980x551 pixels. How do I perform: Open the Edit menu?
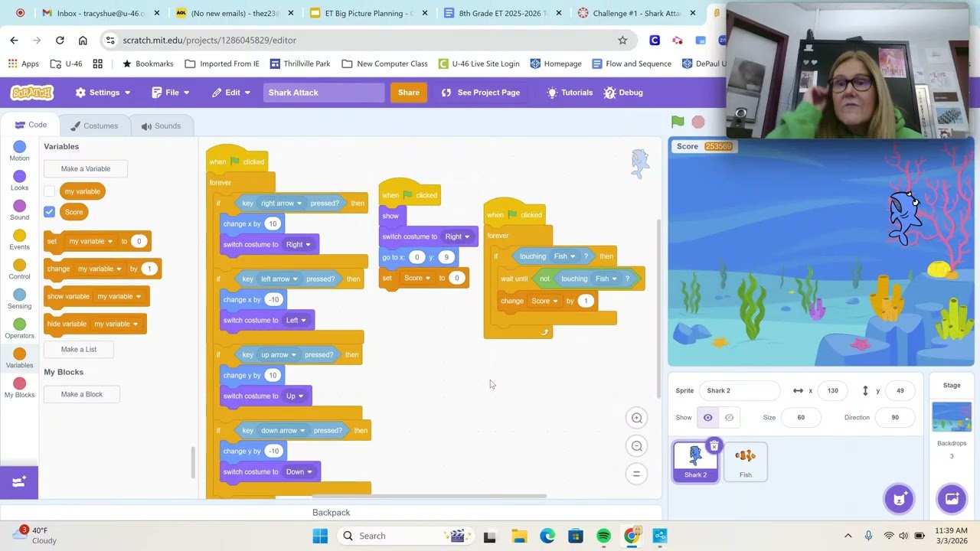pos(232,93)
